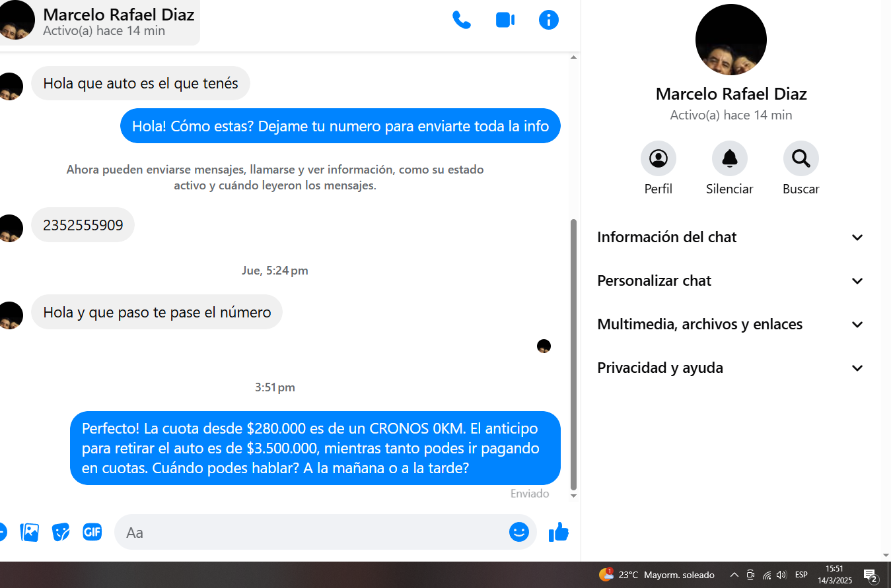Viewport: 891px width, 588px height.
Task: Select the message 'Hola que auto es el que tenés'
Action: tap(141, 83)
